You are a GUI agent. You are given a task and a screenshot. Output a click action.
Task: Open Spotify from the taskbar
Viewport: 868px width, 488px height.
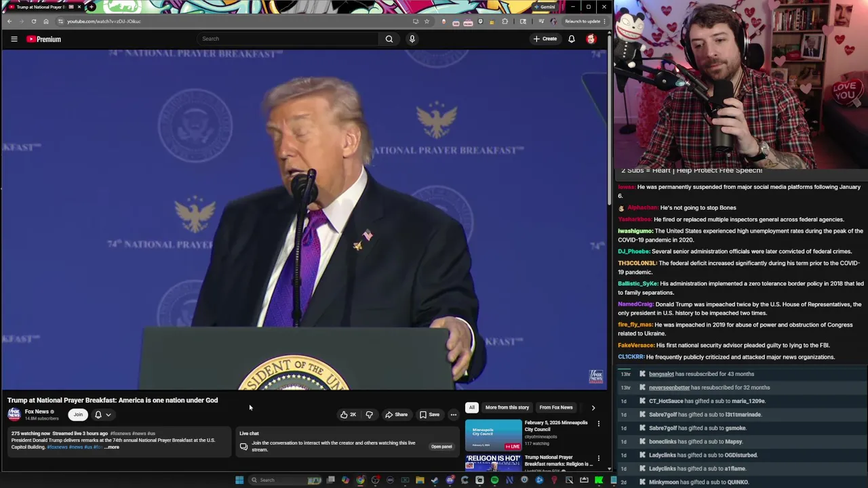[494, 480]
